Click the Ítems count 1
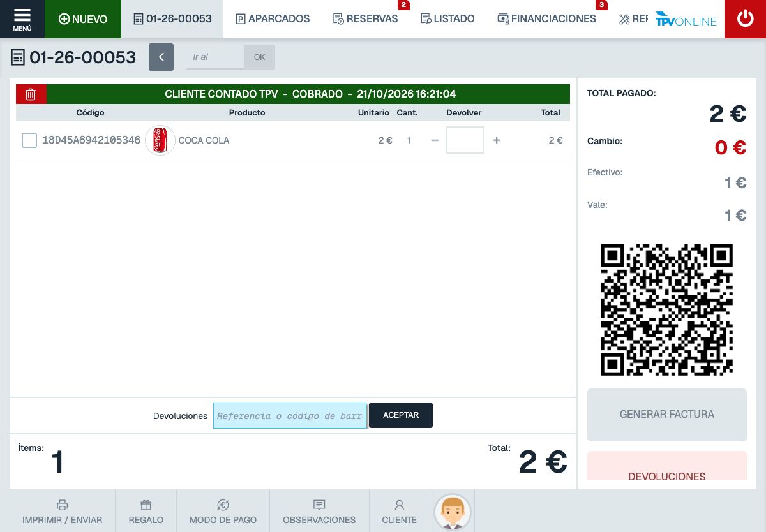 click(57, 462)
